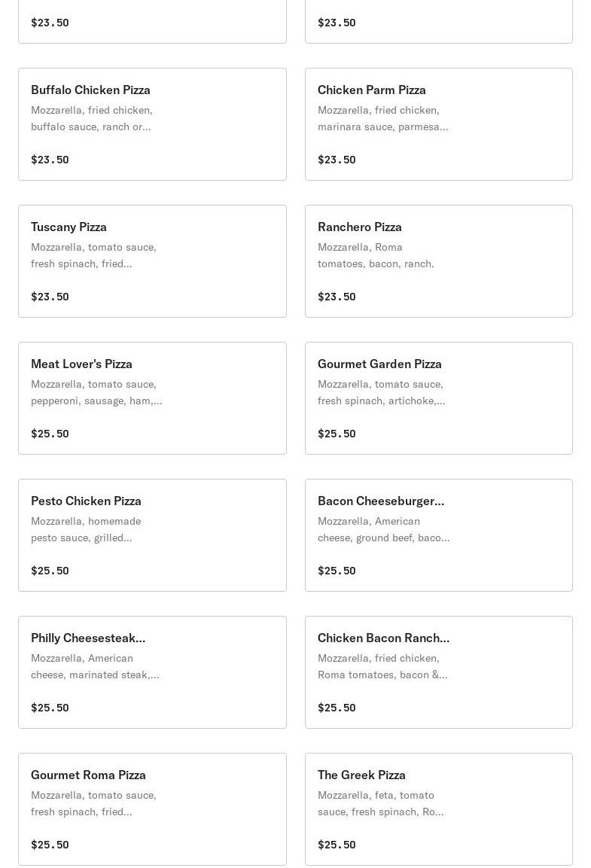Click the Chicken Parm Pizza $23.50 price
This screenshot has height=868, width=591.
pos(337,160)
